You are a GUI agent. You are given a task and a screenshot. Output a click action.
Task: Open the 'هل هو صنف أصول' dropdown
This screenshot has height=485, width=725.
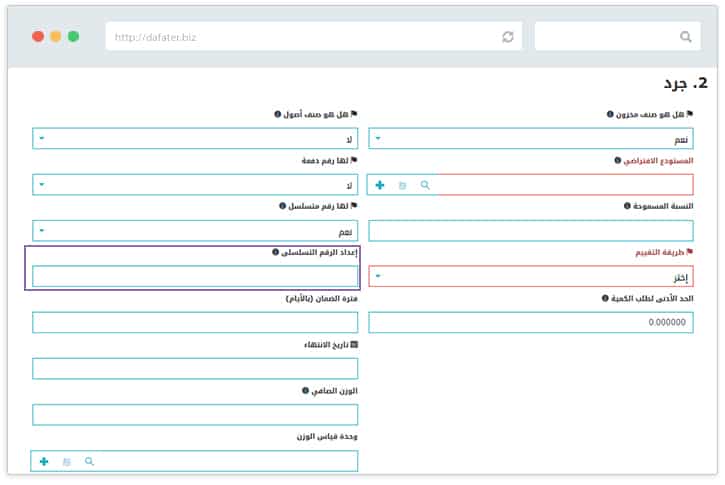point(195,139)
